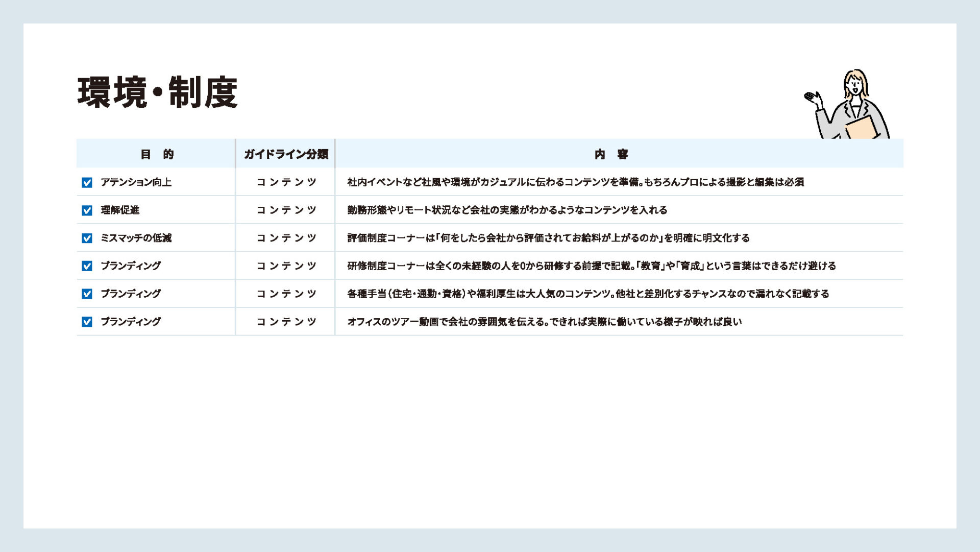Viewport: 980px width, 552px height.
Task: Uncheck the second ブランディング checkbox
Action: pos(87,294)
